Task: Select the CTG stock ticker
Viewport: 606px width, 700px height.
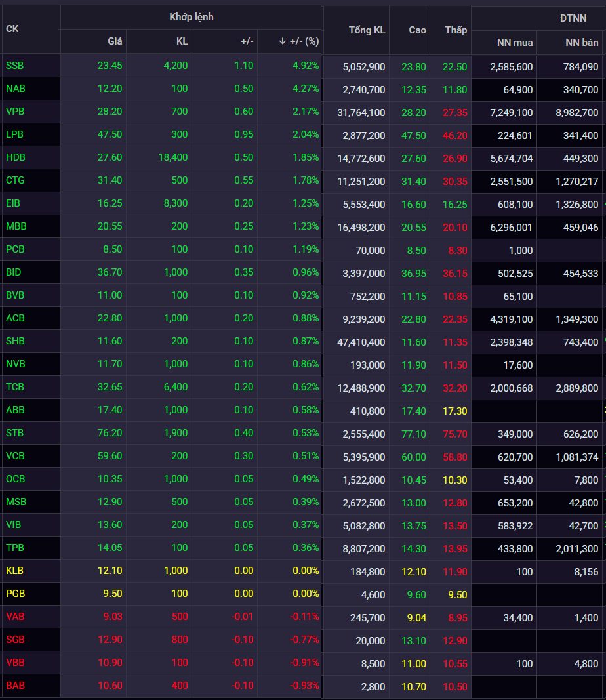Action: [15, 180]
